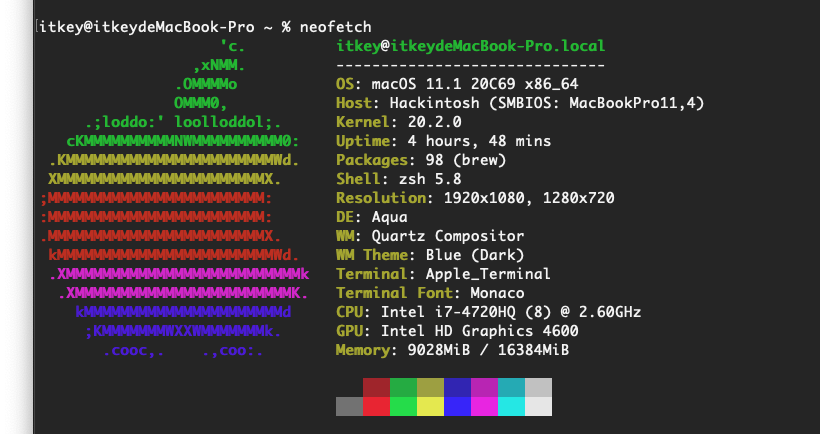Pick the dark blue palette swatch

(458, 387)
